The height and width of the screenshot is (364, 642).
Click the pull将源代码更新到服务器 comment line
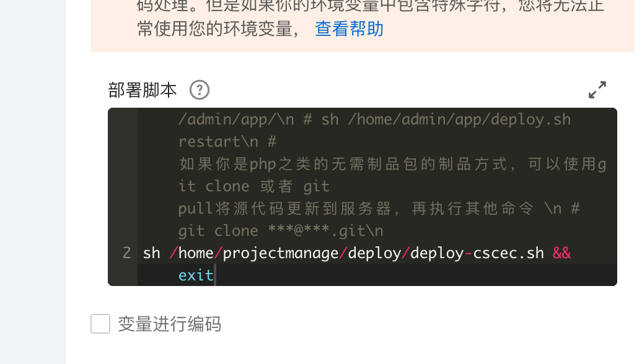click(x=379, y=208)
